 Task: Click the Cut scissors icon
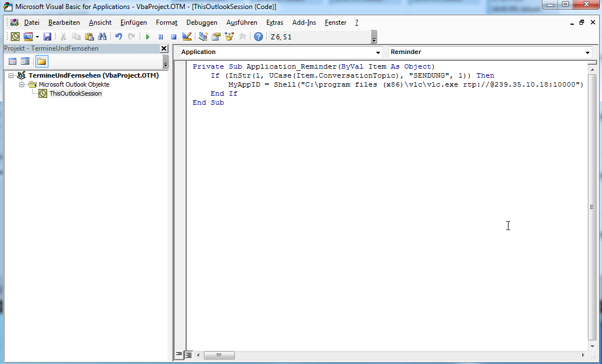63,37
